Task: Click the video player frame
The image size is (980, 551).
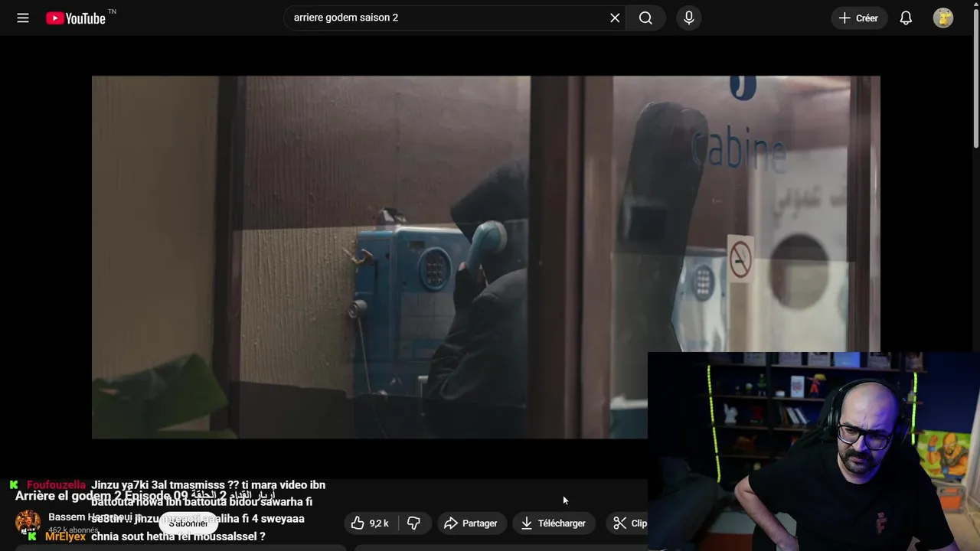Action: [485, 257]
